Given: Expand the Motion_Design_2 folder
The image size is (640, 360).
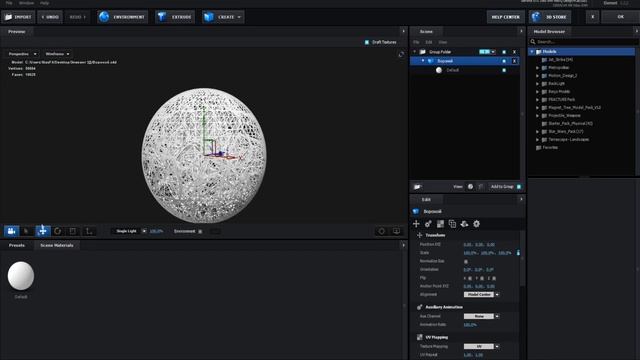Looking at the screenshot, I should (538, 76).
